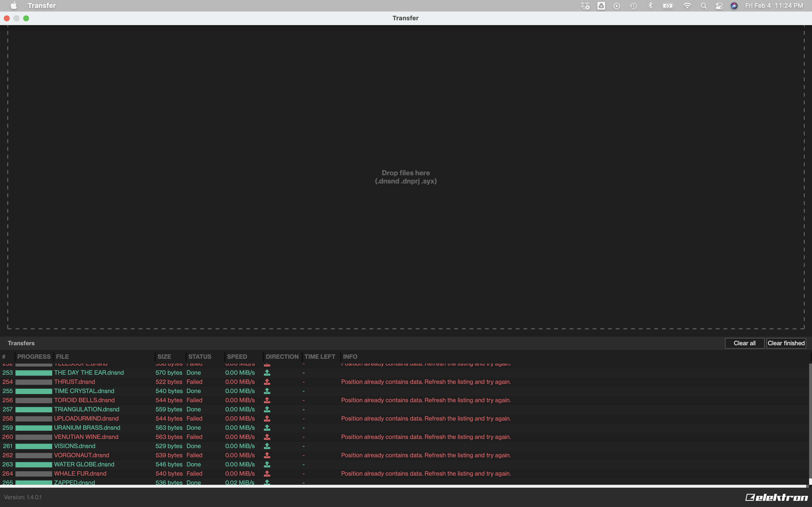This screenshot has width=812, height=507.
Task: Sort transfers by the SIZE column header
Action: [x=164, y=356]
